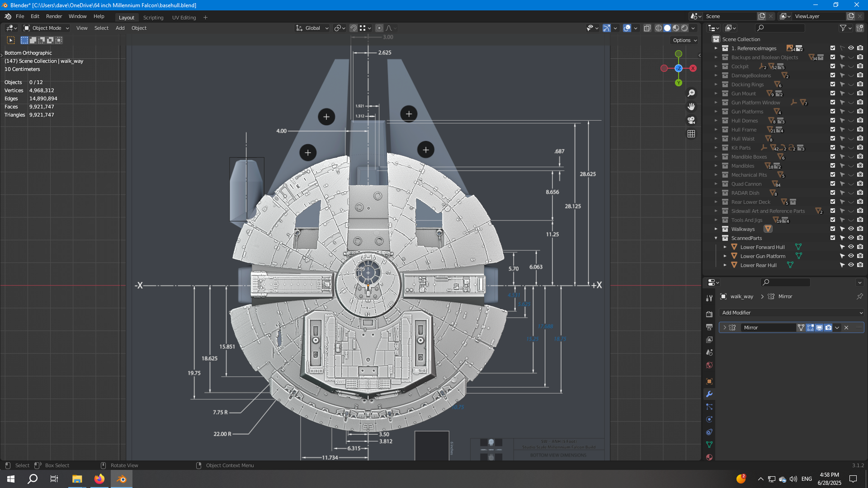
Task: Toggle Mirror modifier render display
Action: point(828,328)
